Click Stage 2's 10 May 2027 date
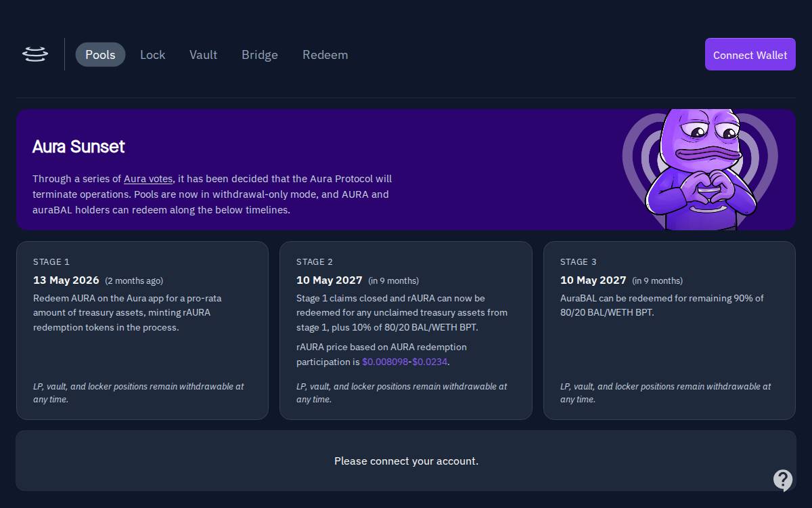Image resolution: width=812 pixels, height=508 pixels. (x=330, y=280)
